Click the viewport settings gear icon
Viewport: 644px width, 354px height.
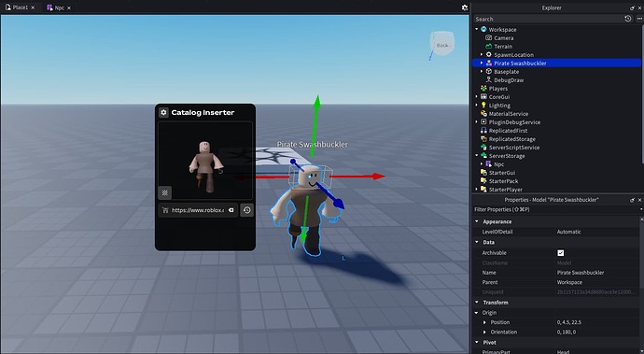coord(465,7)
